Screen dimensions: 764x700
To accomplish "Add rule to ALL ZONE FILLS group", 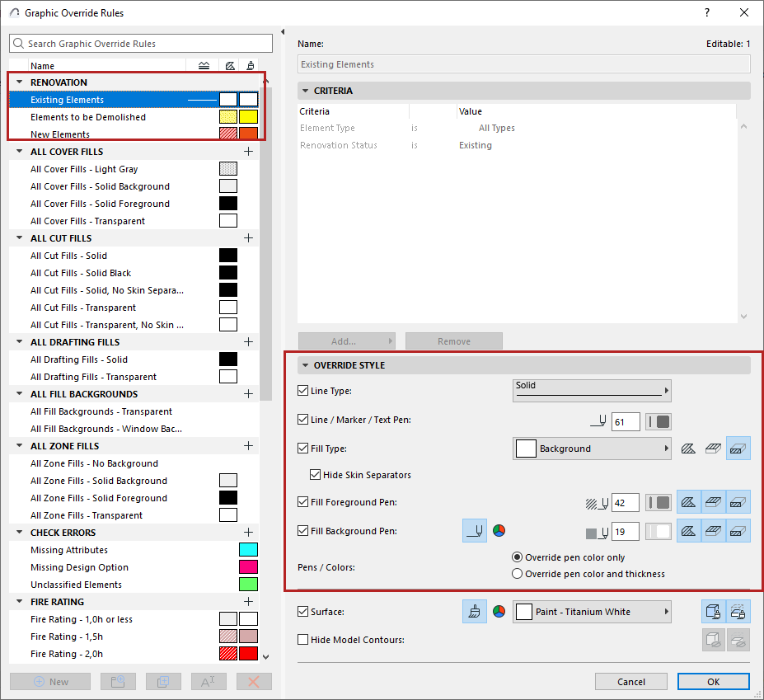I will pos(249,446).
